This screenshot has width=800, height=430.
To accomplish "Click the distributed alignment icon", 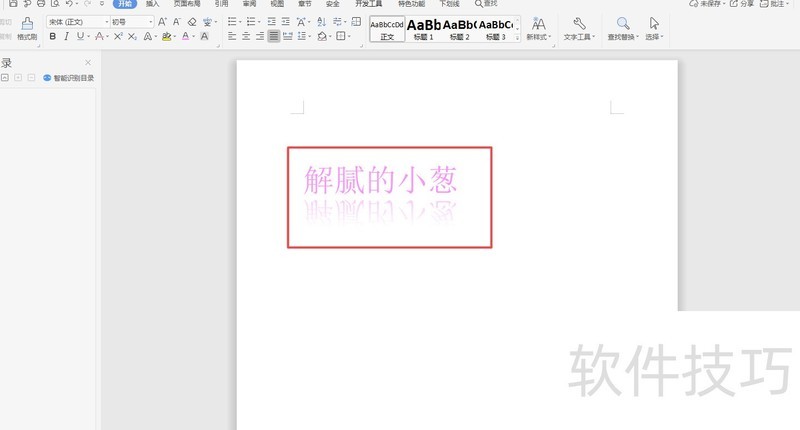I will click(288, 36).
